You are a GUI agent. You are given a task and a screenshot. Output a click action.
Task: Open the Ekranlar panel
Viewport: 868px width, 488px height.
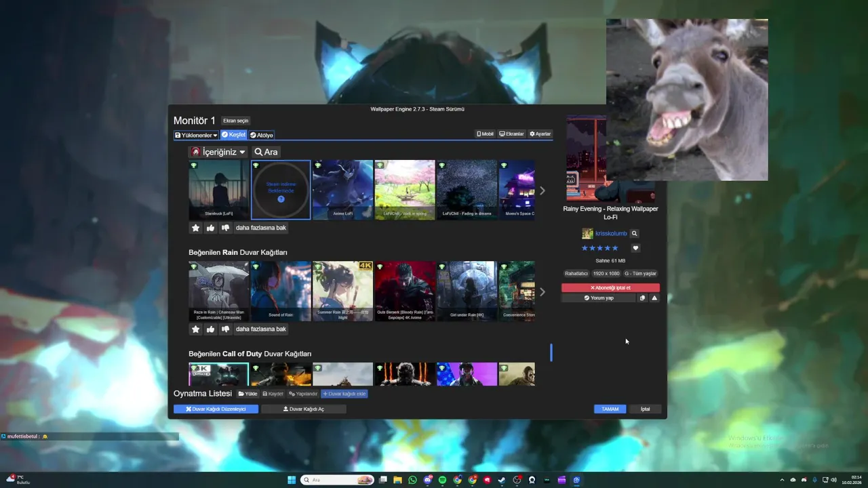tap(512, 134)
